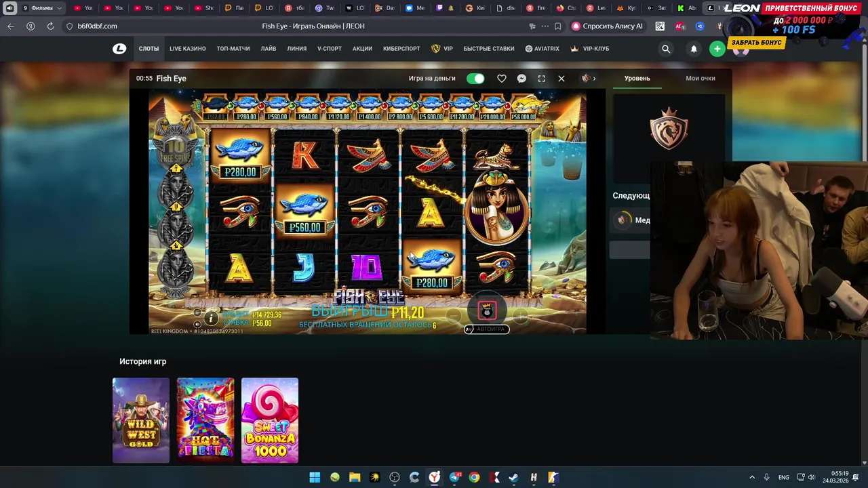Open the search icon in Leon header
Screen dimensions: 868x488
(666, 49)
